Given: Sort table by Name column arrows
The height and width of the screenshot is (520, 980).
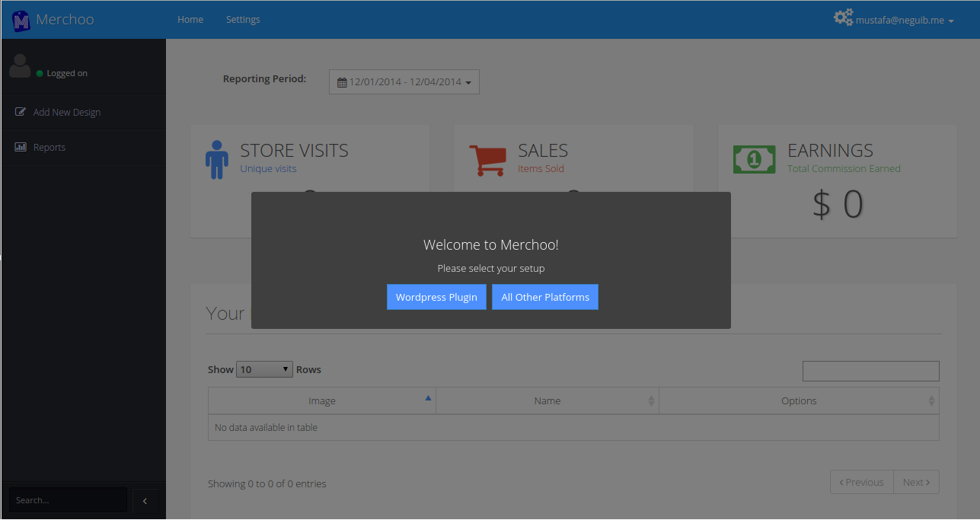Looking at the screenshot, I should [651, 400].
